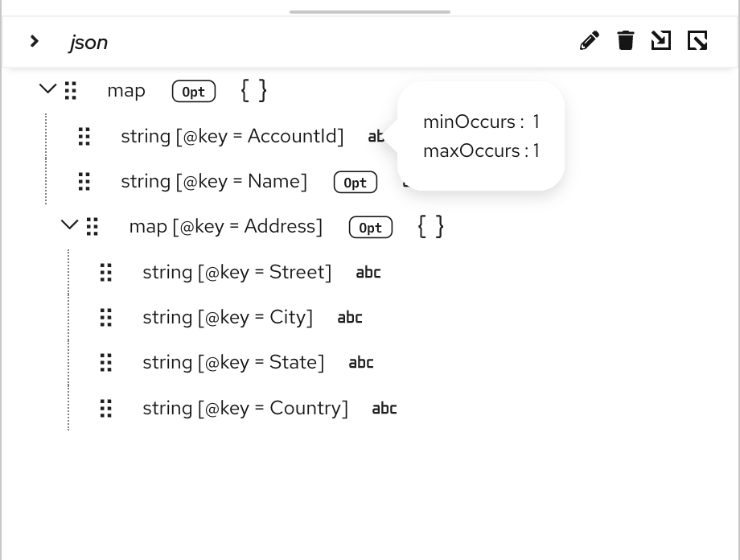This screenshot has width=740, height=560.
Task: Click the trash delete icon
Action: 626,40
